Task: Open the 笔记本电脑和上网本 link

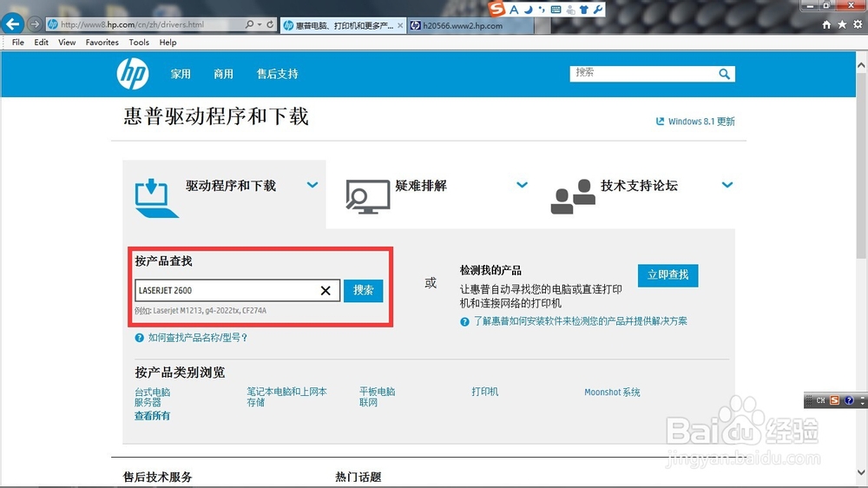Action: tap(286, 392)
